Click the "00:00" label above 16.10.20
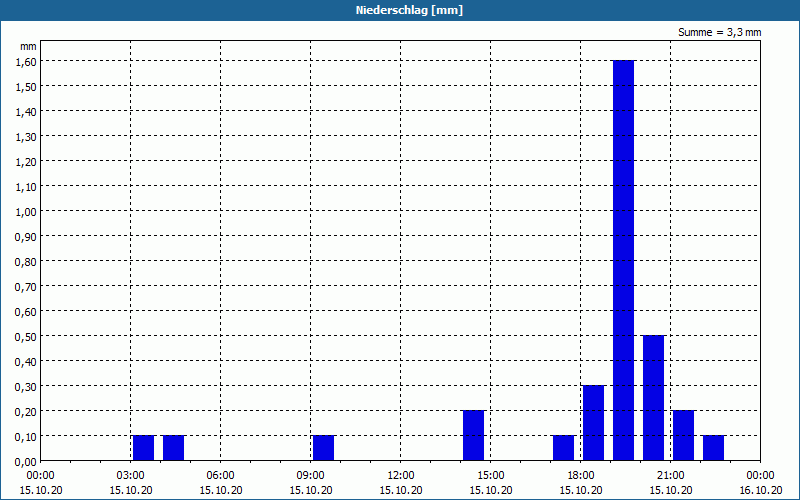This screenshot has width=800, height=500. click(760, 476)
